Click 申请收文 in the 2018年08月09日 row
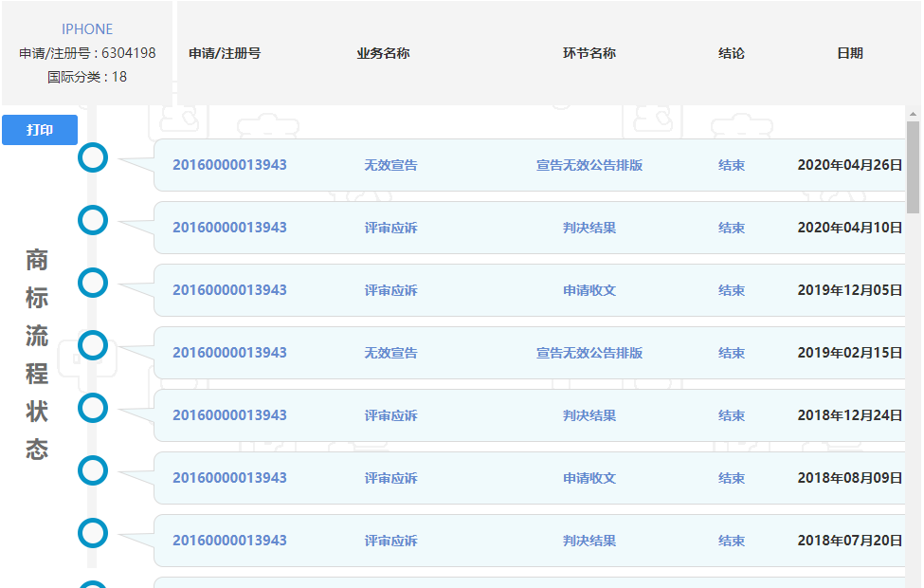The image size is (924, 588). tap(589, 478)
